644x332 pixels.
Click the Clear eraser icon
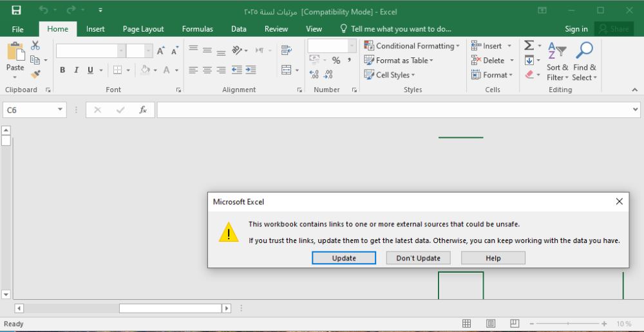(x=529, y=75)
